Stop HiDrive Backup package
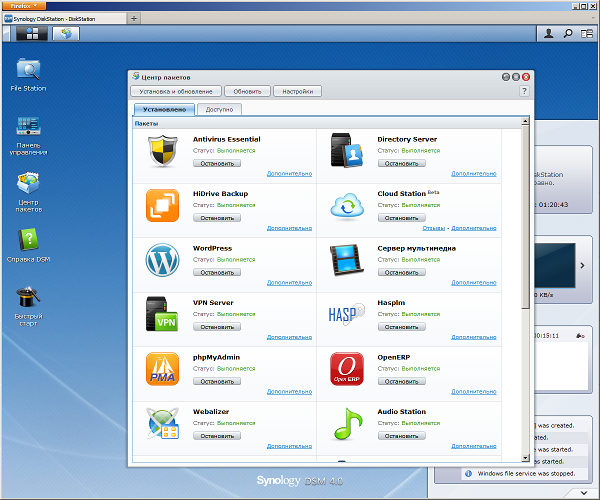Image resolution: width=600 pixels, height=500 pixels. pyautogui.click(x=217, y=218)
